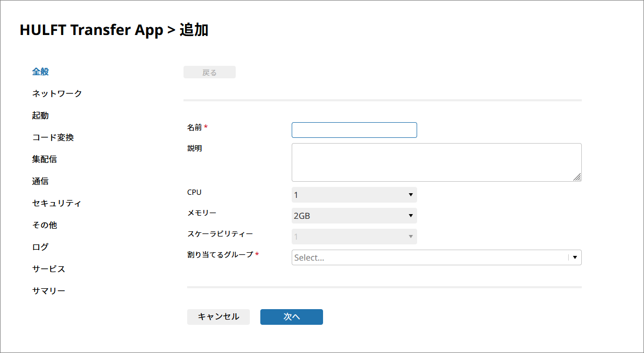Select the 集配信 sidebar item
Screen dimensions: 644x353
pos(44,159)
